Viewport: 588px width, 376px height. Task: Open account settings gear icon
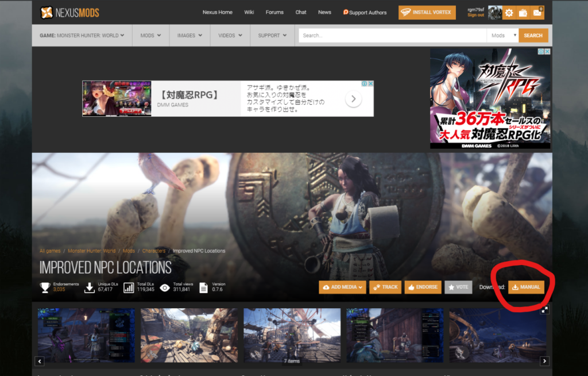pyautogui.click(x=508, y=13)
